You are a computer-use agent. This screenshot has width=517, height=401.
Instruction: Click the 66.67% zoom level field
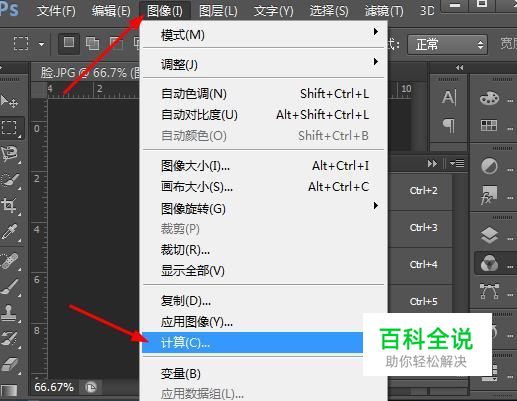pyautogui.click(x=54, y=387)
